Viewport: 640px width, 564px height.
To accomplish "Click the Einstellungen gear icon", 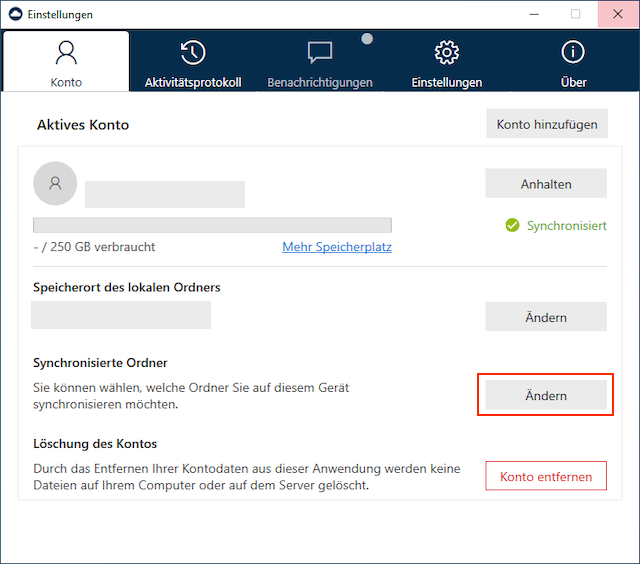I will 447,52.
